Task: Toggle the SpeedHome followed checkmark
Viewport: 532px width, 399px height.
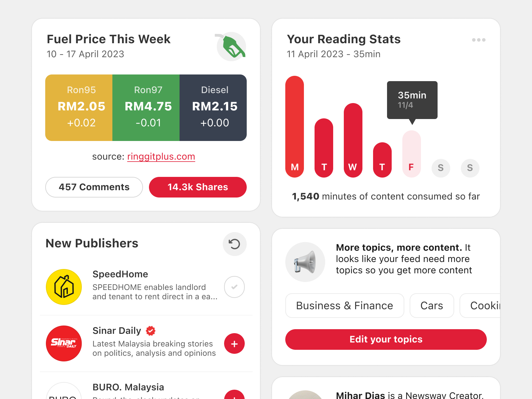Action: point(234,287)
